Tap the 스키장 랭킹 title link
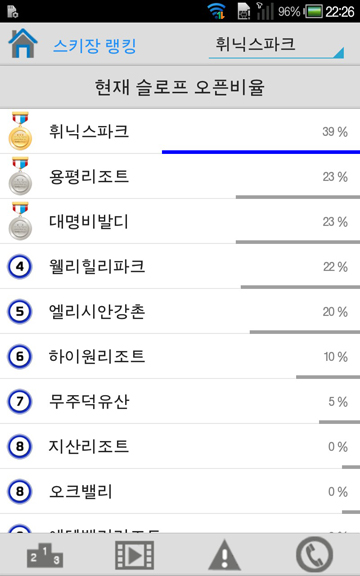Image resolution: width=360 pixels, height=576 pixels. (x=95, y=46)
